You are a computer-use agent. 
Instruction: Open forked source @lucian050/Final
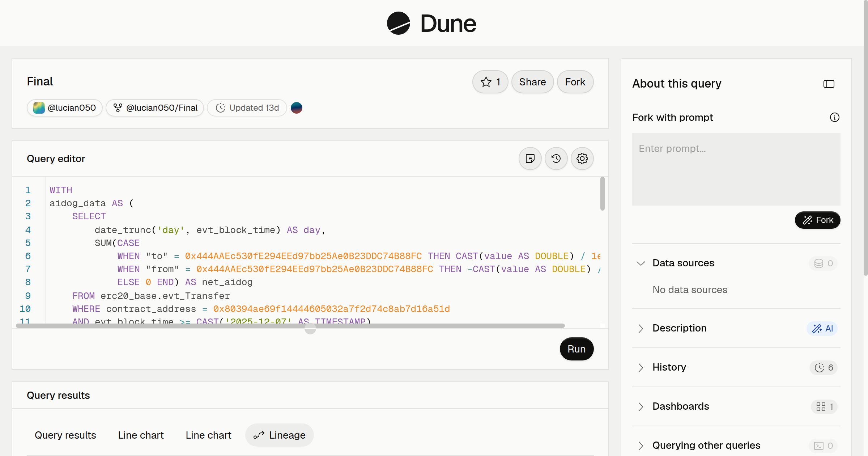click(x=155, y=108)
